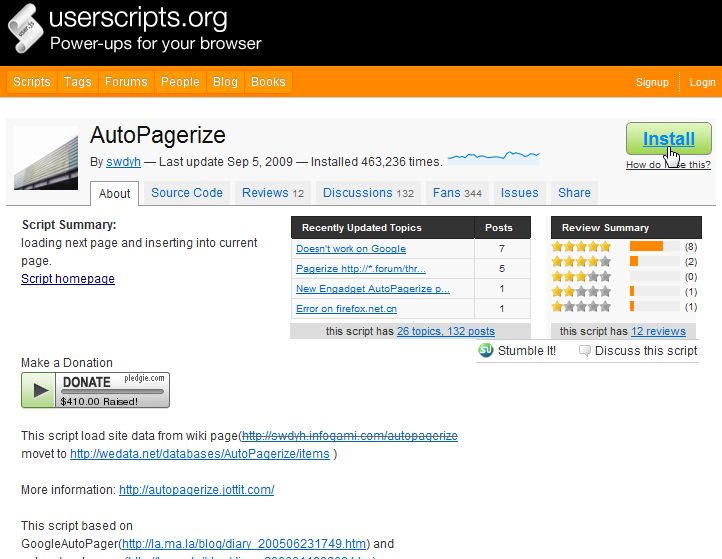Follow the Script homepage link
Image resolution: width=722 pixels, height=559 pixels.
click(68, 279)
